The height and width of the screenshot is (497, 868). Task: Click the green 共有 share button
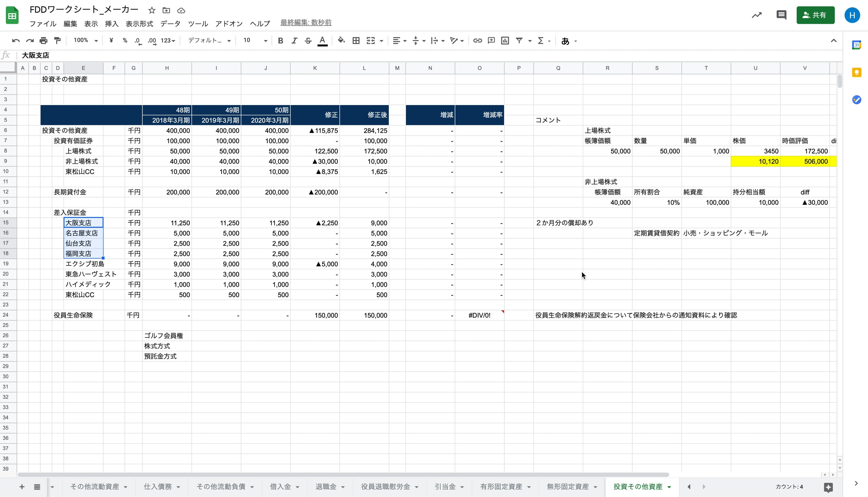[x=815, y=15]
